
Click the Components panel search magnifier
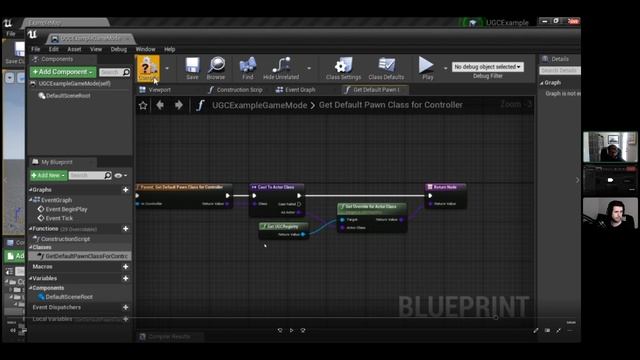coord(126,72)
